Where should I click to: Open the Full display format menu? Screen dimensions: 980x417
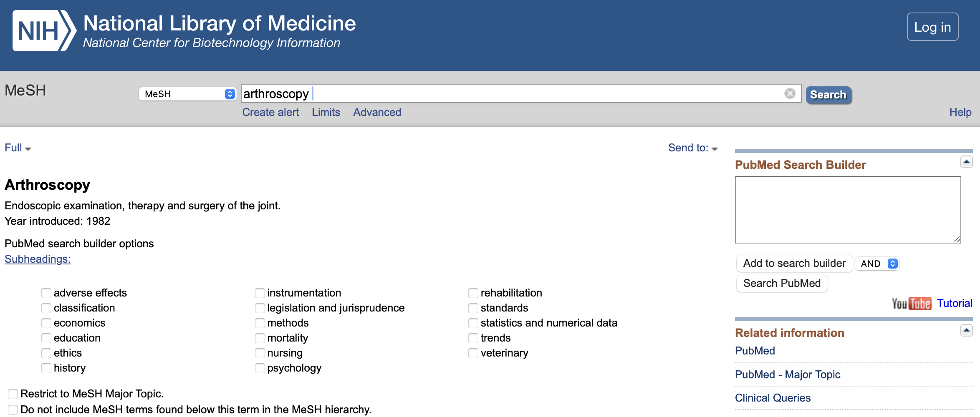18,148
